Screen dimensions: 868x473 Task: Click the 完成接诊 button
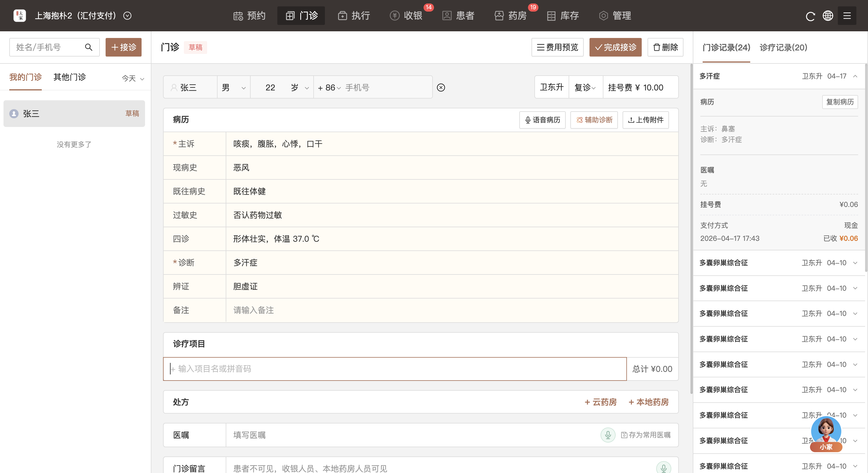click(615, 47)
